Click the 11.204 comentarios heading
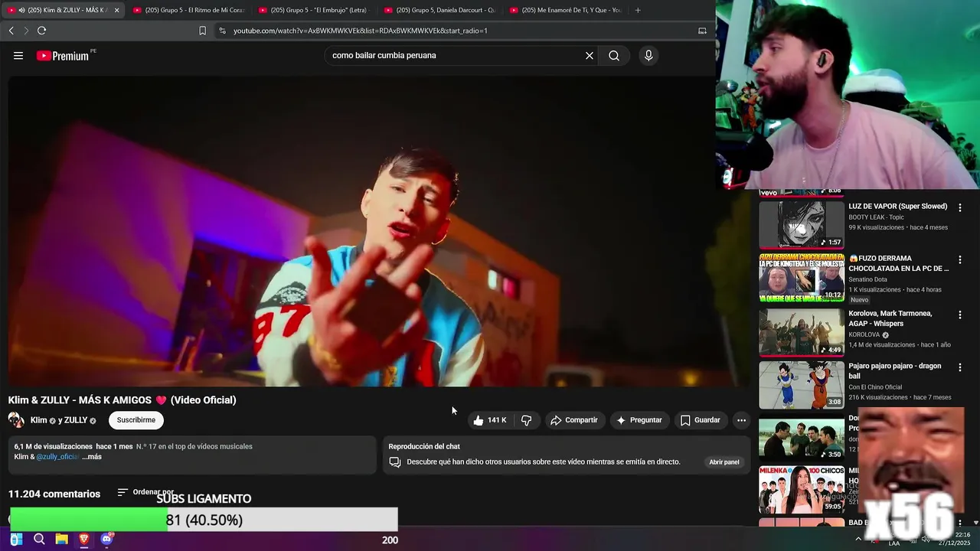Image resolution: width=980 pixels, height=551 pixels. pyautogui.click(x=54, y=494)
